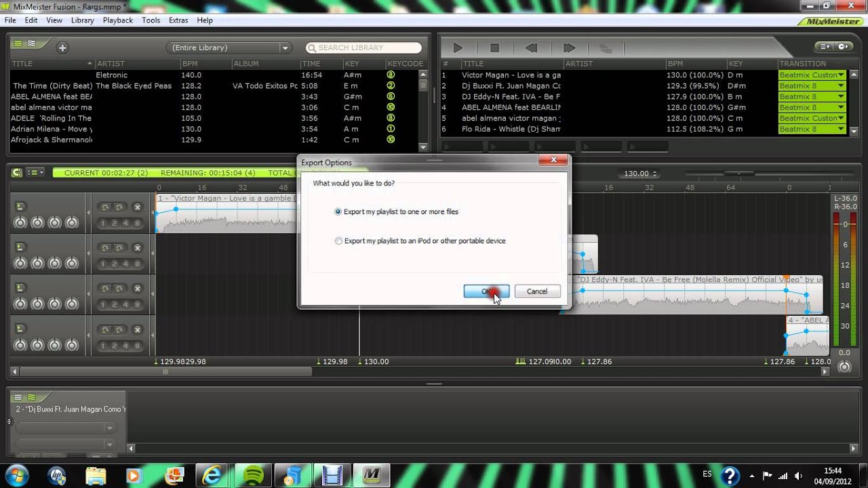Image resolution: width=868 pixels, height=488 pixels.
Task: Open transition dropdown for DJ Eddy-N track
Action: pos(841,97)
